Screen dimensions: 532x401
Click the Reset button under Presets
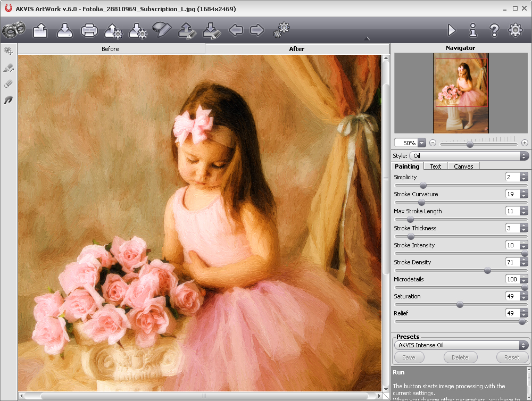click(x=512, y=357)
